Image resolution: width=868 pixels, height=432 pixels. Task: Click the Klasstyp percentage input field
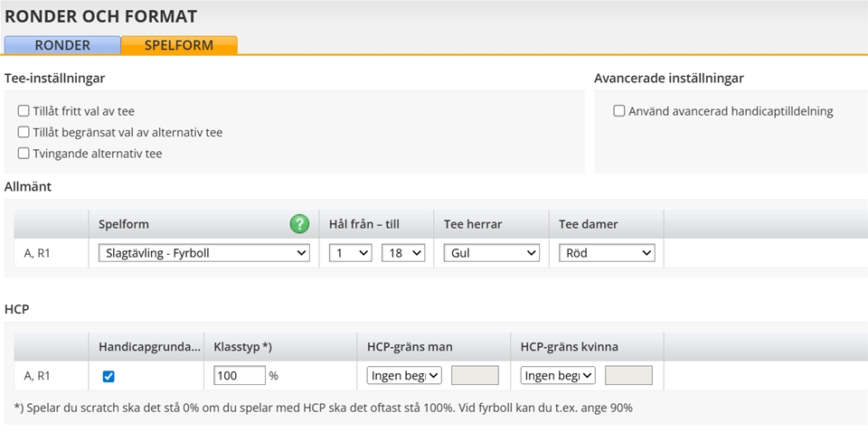[240, 375]
